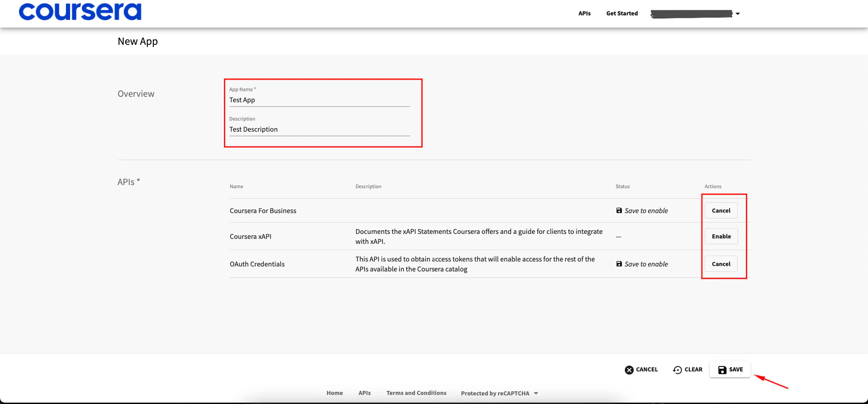Expand Protected by reCAPTCHA dropdown
868x404 pixels.
pyautogui.click(x=499, y=394)
